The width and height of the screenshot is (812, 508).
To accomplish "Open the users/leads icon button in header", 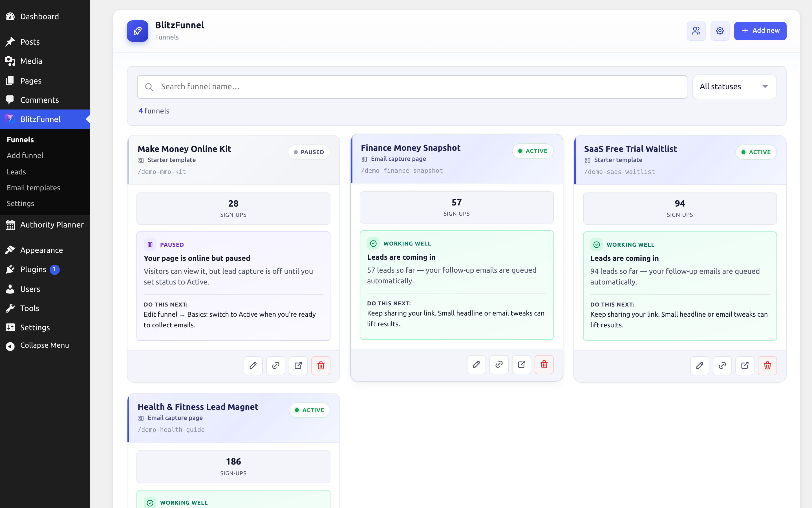I will coord(696,31).
